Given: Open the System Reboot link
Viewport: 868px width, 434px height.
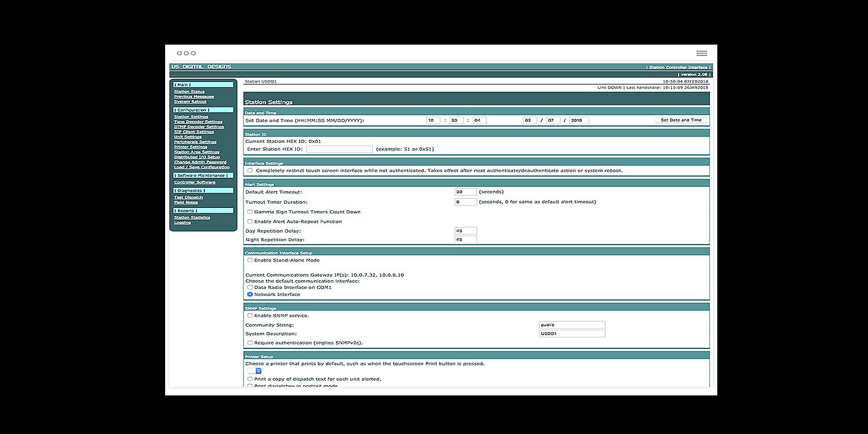Looking at the screenshot, I should (x=190, y=102).
